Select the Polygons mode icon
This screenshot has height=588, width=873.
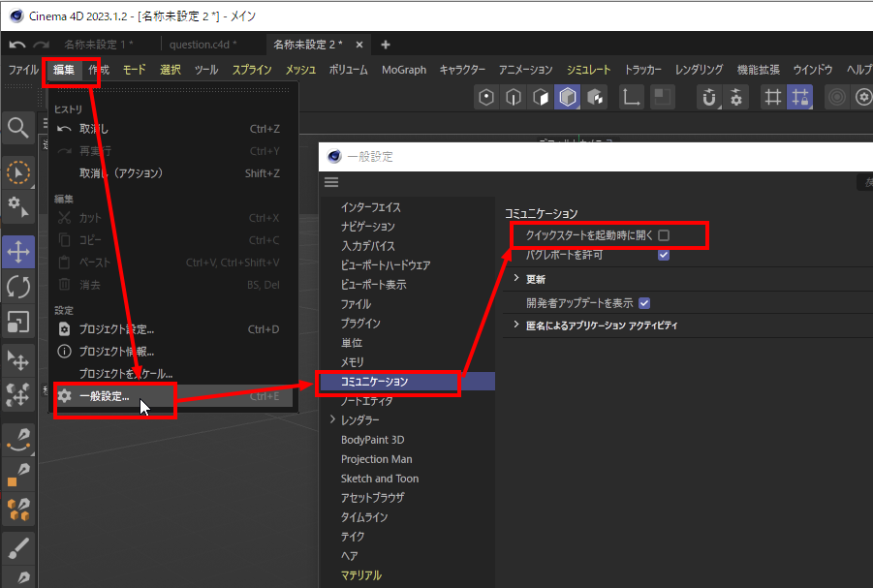(541, 98)
